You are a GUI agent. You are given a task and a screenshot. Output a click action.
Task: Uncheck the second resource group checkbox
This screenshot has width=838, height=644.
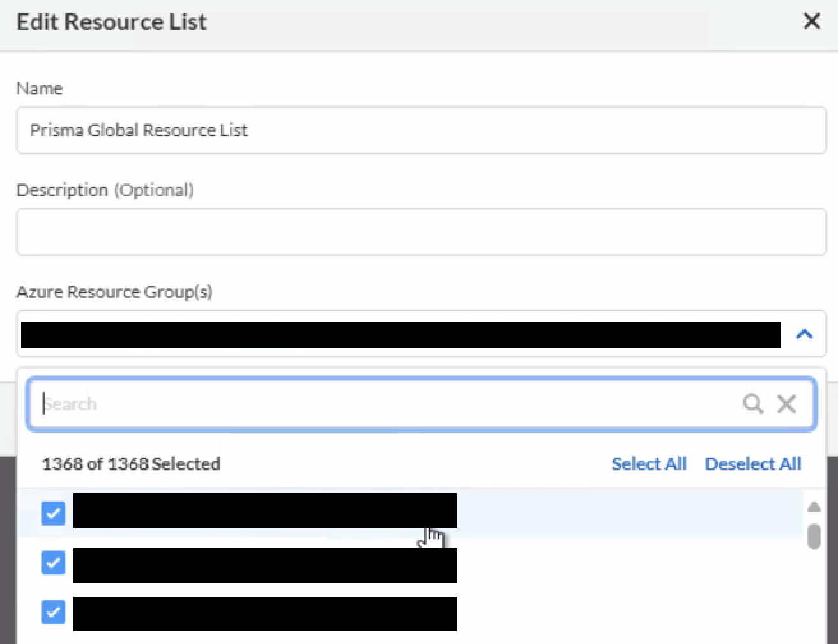click(x=53, y=563)
